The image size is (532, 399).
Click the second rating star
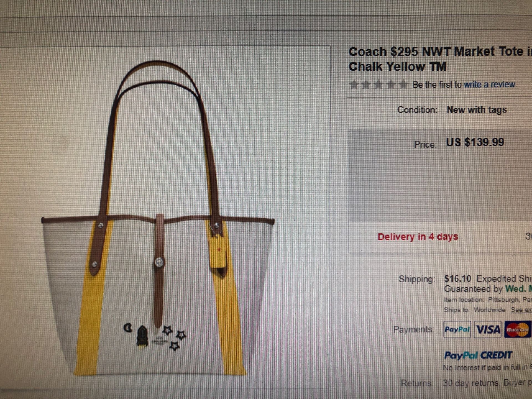coord(366,84)
